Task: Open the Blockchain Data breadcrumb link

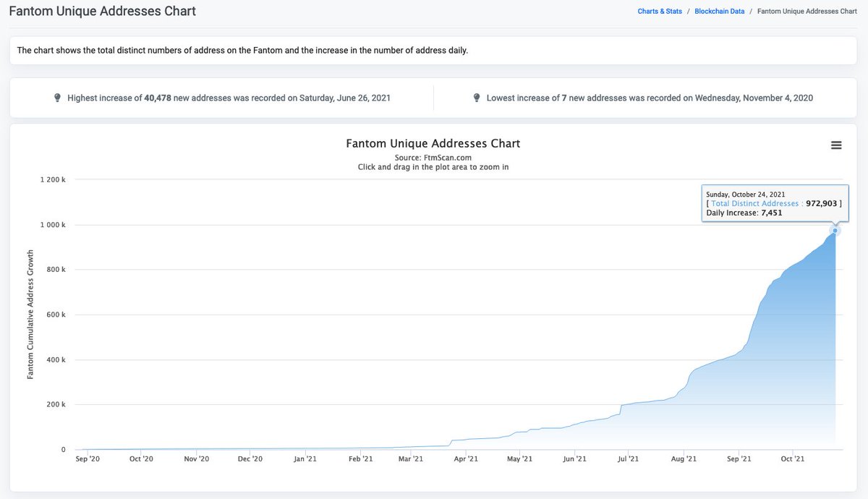Action: tap(720, 12)
